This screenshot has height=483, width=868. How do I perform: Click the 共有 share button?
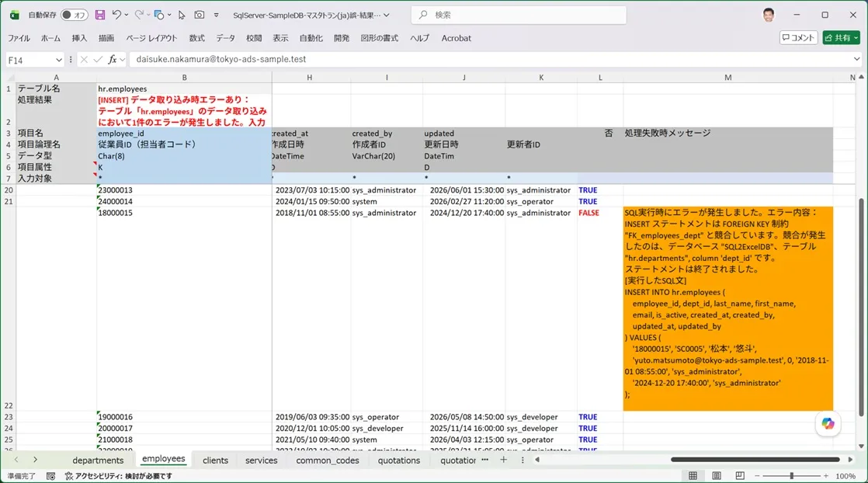pos(841,38)
